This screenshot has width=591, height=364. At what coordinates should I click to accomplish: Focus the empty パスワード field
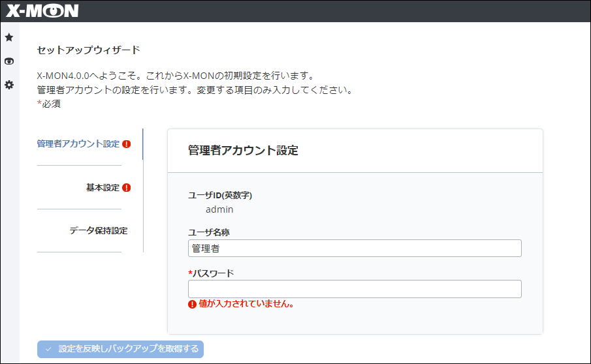coord(355,289)
